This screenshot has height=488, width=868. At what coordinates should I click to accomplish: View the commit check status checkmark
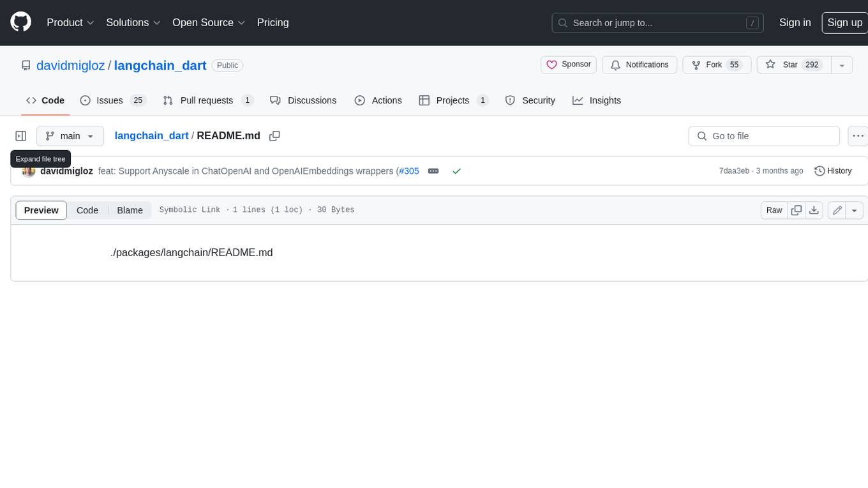click(x=456, y=171)
